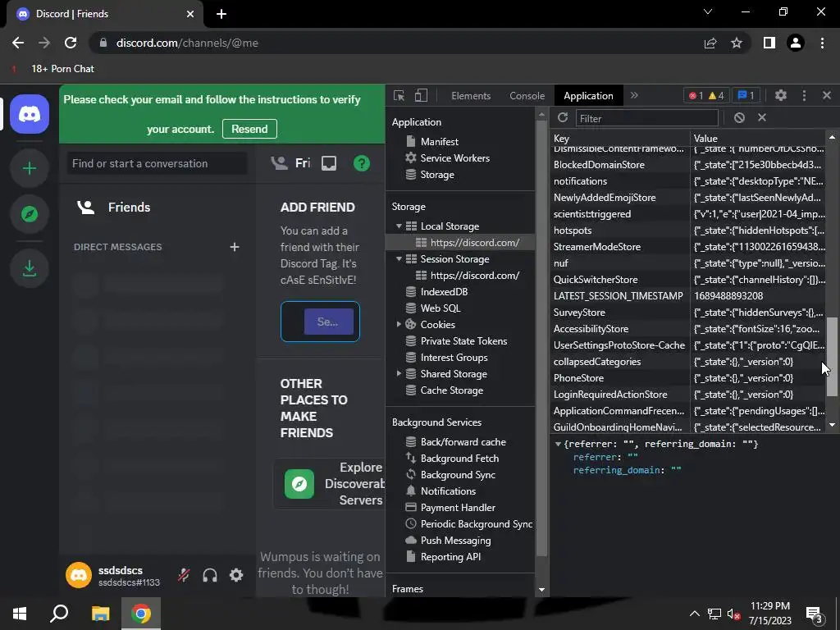This screenshot has height=630, width=840.
Task: Switch to the Elements tab
Action: [x=471, y=96]
